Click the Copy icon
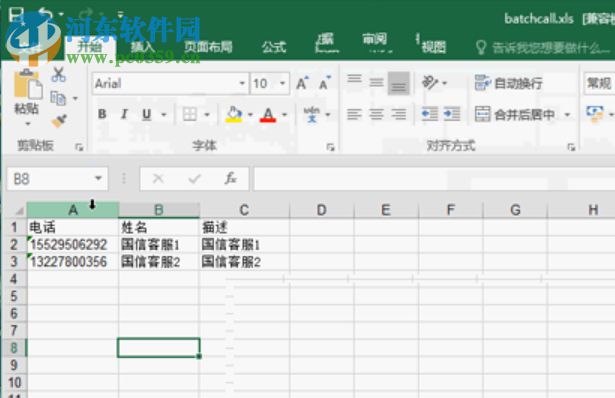The image size is (615, 398). coord(58,98)
